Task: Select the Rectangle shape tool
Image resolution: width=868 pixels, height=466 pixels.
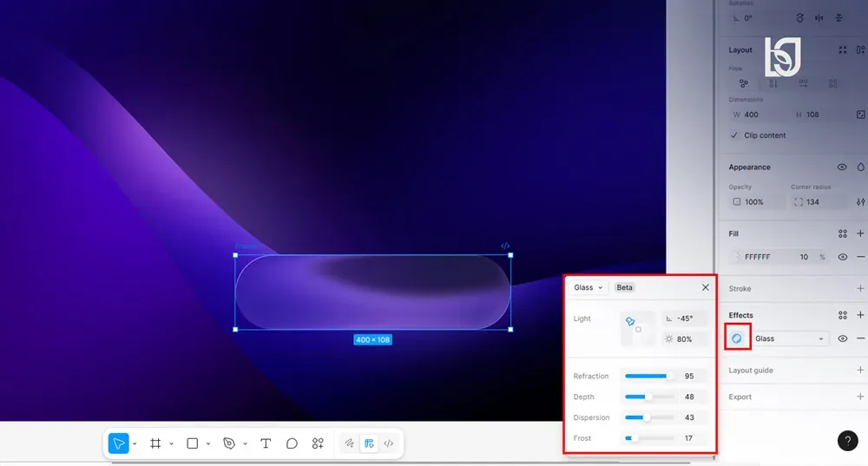Action: tap(192, 443)
